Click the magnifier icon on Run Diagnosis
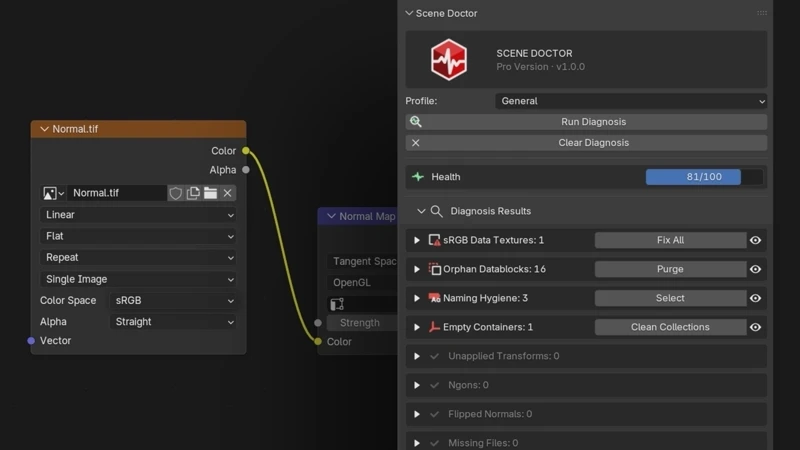The width and height of the screenshot is (800, 450). tap(416, 121)
